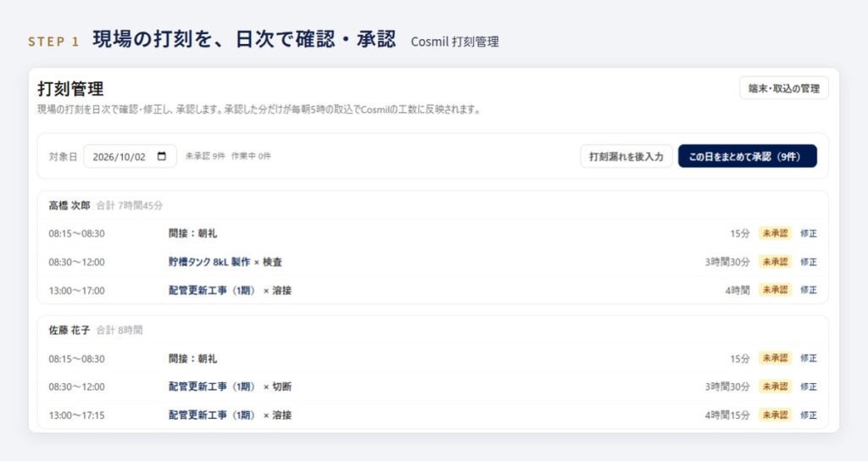This screenshot has height=462, width=868.
Task: Click 未承認 badge for 高橋 次郎 3時間30分 row
Action: (x=775, y=262)
